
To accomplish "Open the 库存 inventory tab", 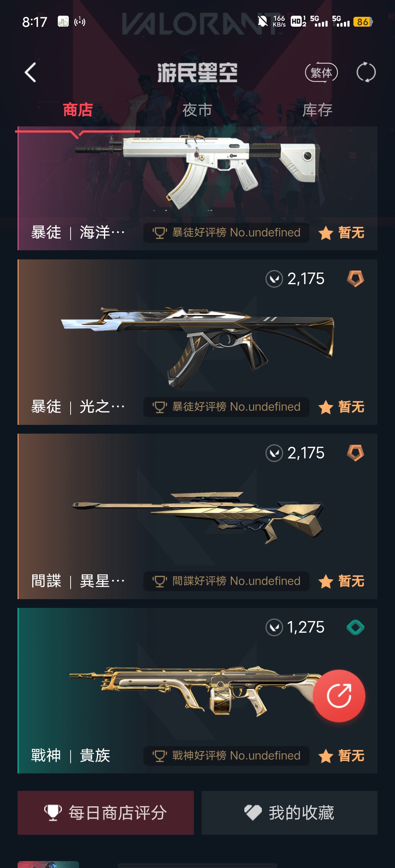I will click(317, 110).
